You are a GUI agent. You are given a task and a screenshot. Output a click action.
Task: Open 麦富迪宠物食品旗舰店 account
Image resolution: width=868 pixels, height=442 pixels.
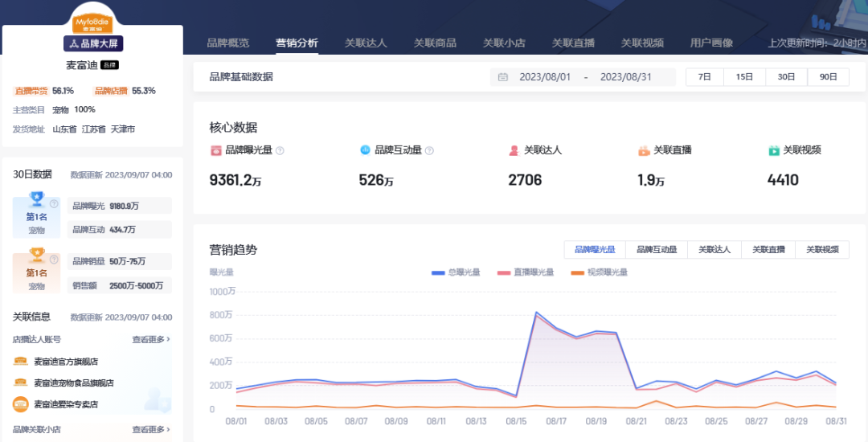pyautogui.click(x=74, y=383)
